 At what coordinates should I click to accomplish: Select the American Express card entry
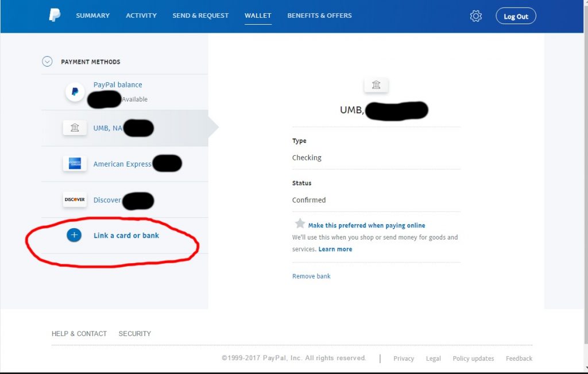125,164
